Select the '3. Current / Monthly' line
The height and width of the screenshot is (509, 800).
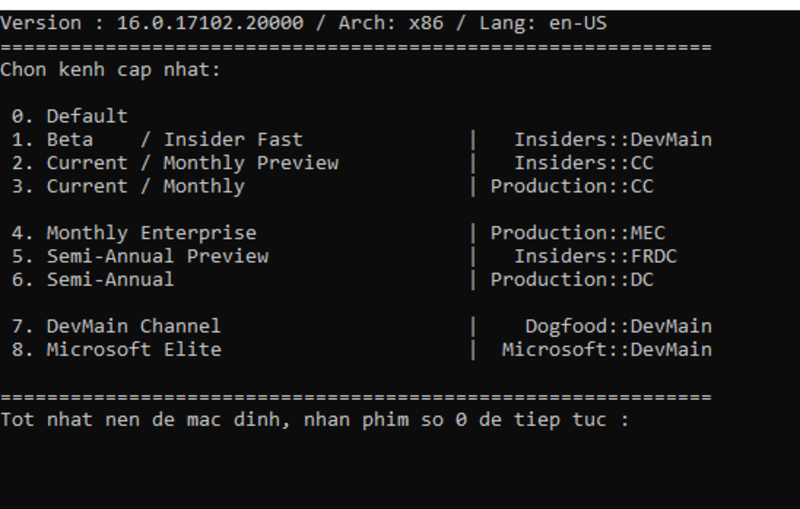click(128, 187)
